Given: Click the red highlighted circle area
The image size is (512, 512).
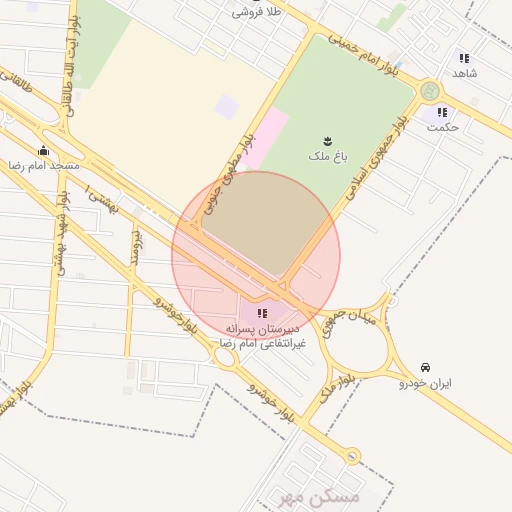Looking at the screenshot, I should [256, 256].
